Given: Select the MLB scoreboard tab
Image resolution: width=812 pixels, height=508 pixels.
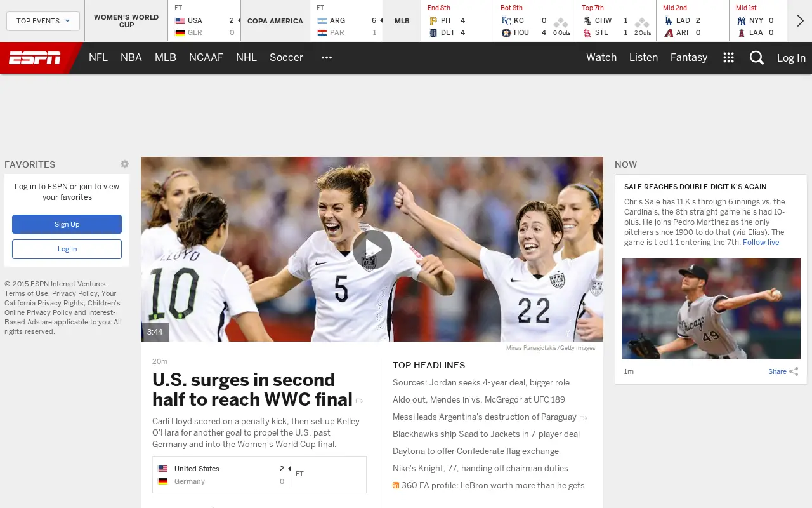Looking at the screenshot, I should tap(402, 21).
